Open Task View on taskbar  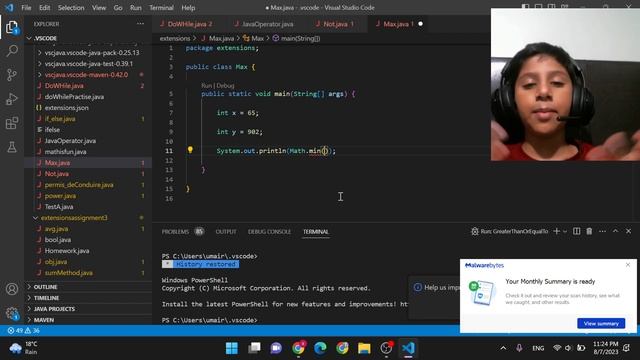click(x=254, y=348)
